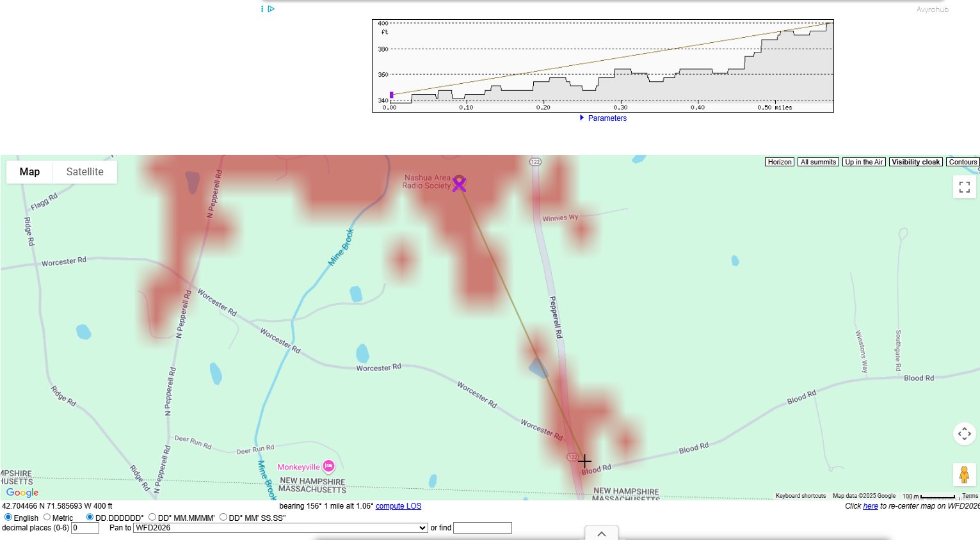Expand the bottom panel chevron
Screen dimensions: 980x540
pyautogui.click(x=601, y=534)
